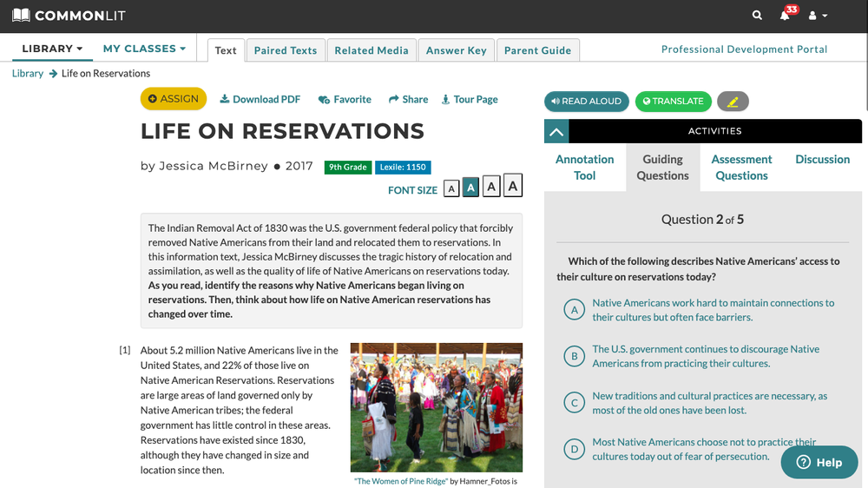Open the Paired Texts tab
Image resolution: width=868 pixels, height=488 pixels.
pyautogui.click(x=286, y=50)
